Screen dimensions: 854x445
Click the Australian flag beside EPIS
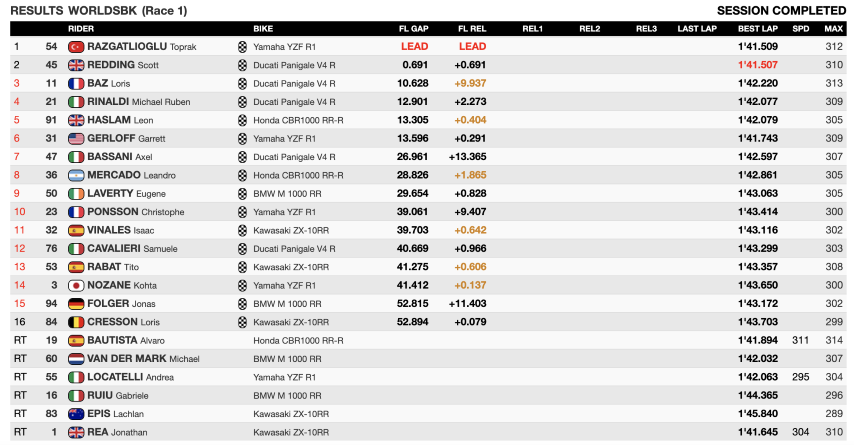point(76,414)
